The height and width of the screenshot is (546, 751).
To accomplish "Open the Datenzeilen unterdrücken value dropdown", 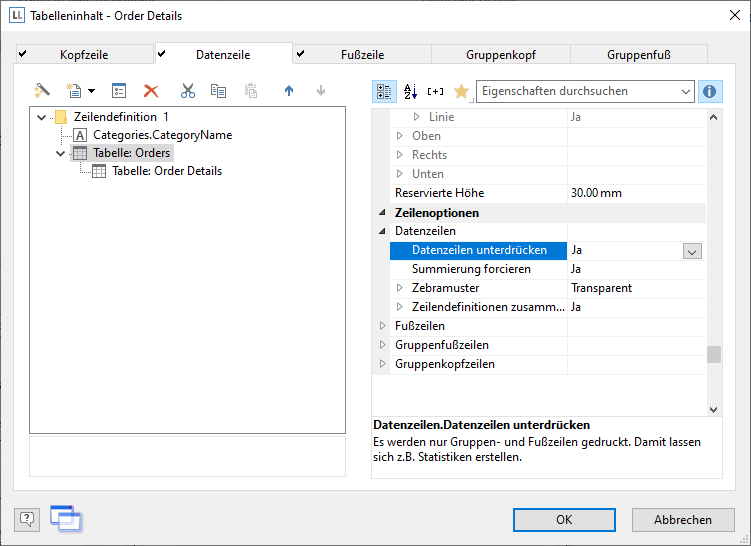I will click(x=692, y=251).
